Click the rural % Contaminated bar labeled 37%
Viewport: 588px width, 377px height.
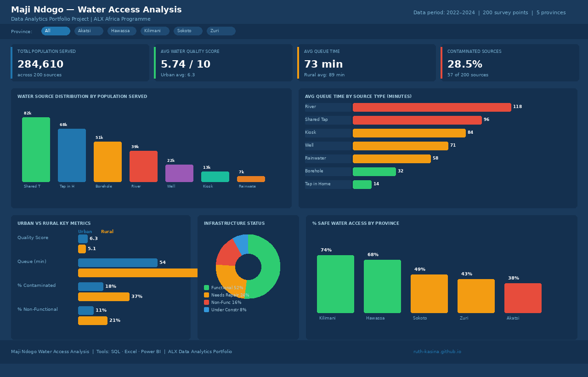pyautogui.click(x=104, y=297)
